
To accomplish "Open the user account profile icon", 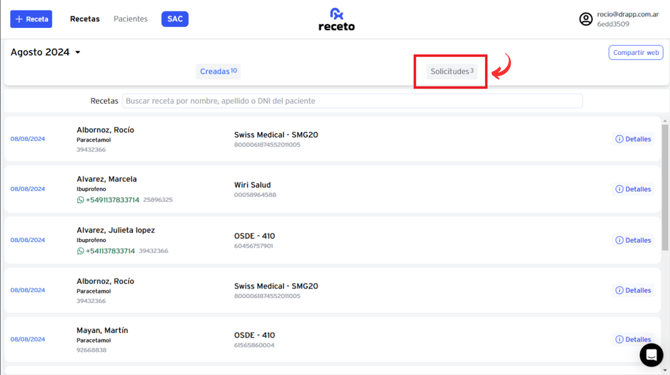I will coord(585,19).
